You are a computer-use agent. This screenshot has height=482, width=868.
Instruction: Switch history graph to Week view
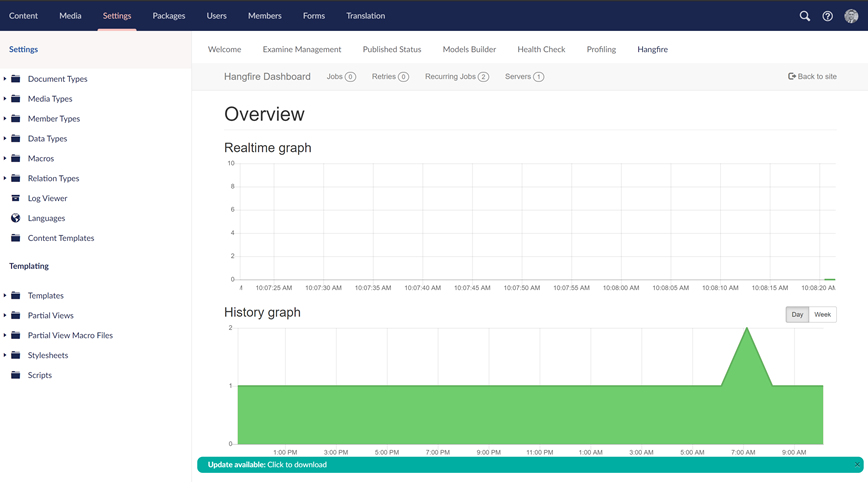coord(823,314)
